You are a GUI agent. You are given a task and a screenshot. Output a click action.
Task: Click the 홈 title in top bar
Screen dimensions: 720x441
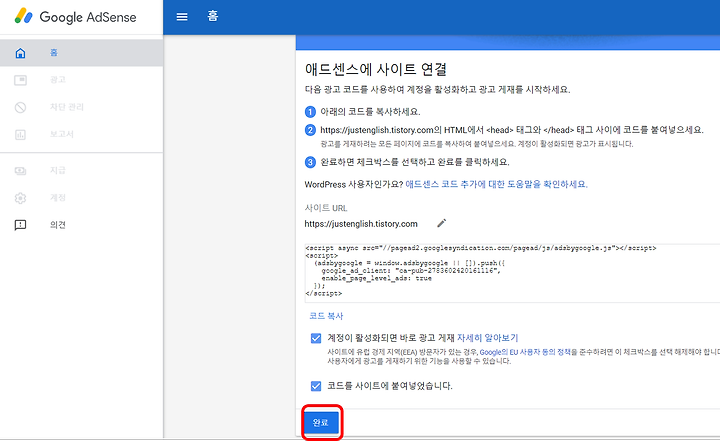coord(213,17)
